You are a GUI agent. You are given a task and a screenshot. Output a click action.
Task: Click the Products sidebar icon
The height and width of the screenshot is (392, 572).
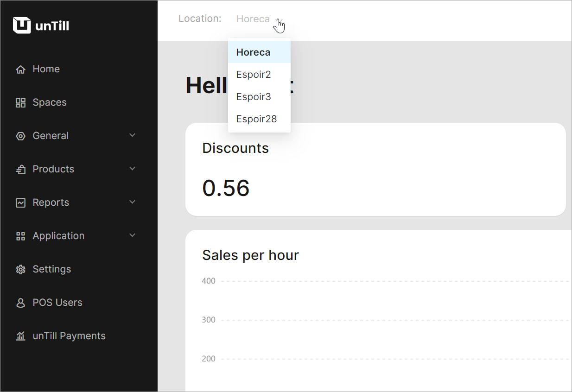(x=20, y=170)
